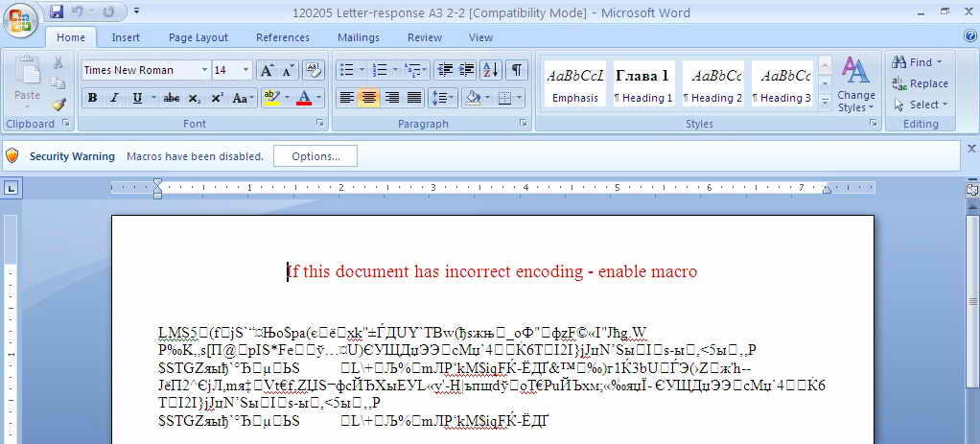Screen dimensions: 980x444
Task: Open the Styles pane launcher
Action: 873,124
